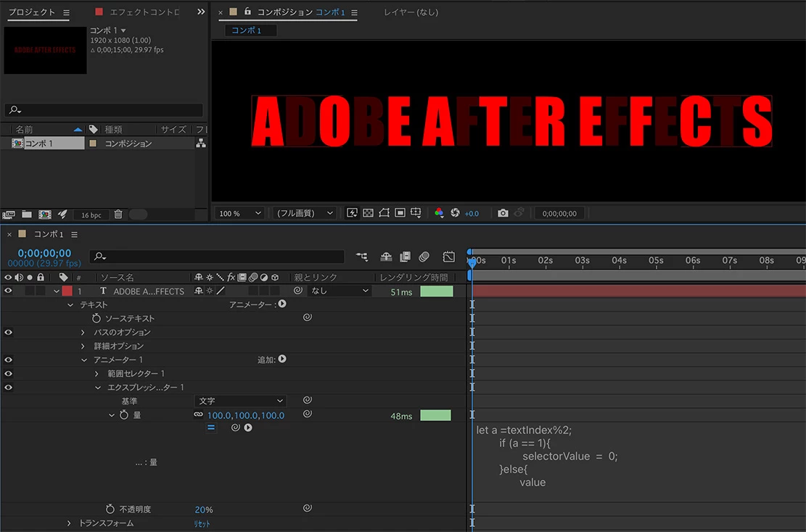
Task: Click the 量 value 100.0,100.0,100.0
Action: [x=246, y=415]
